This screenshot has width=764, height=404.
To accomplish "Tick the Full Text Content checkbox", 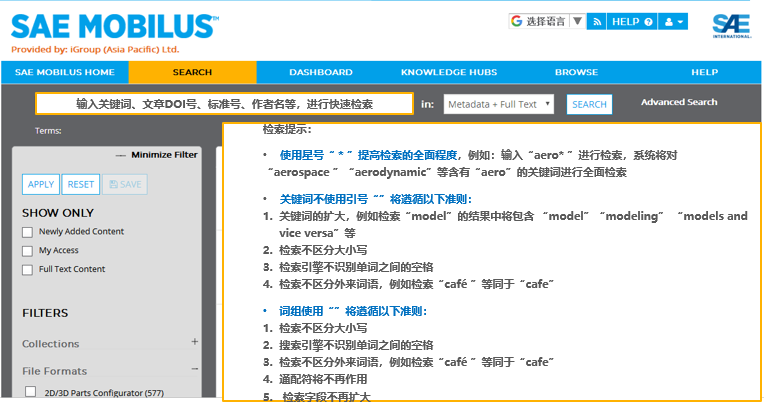I will point(29,270).
